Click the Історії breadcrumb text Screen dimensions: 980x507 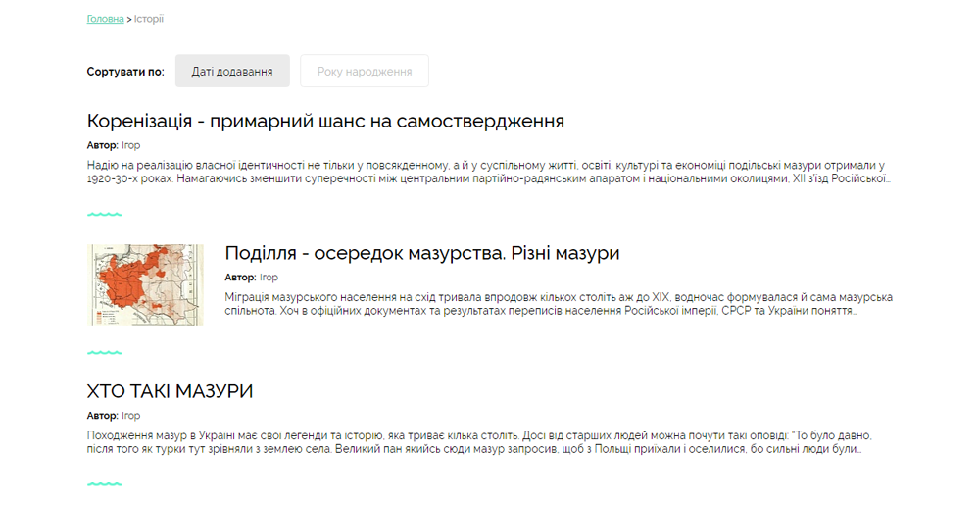click(x=149, y=19)
